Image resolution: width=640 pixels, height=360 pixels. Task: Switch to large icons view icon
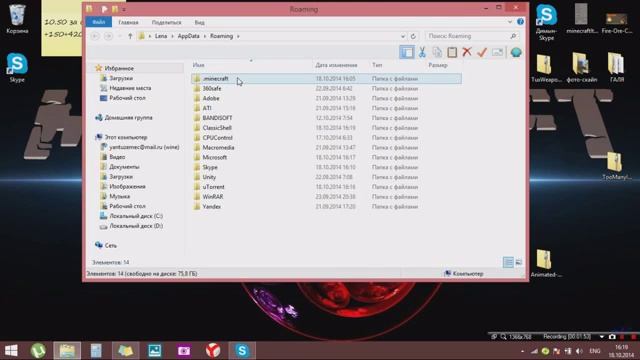pos(518,262)
